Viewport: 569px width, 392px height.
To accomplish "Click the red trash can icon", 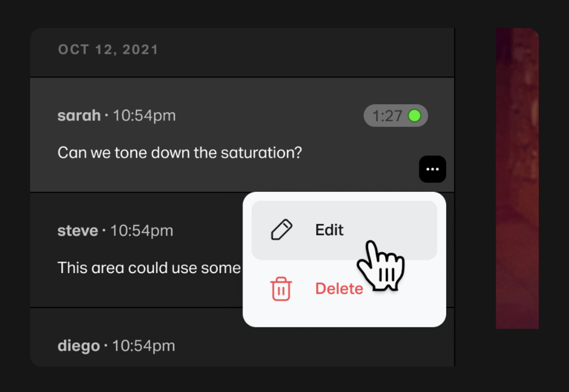I will point(281,288).
